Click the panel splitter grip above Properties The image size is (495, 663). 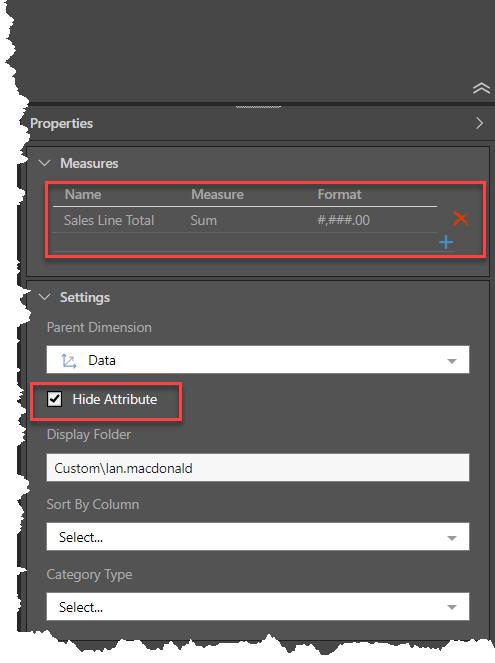point(258,107)
